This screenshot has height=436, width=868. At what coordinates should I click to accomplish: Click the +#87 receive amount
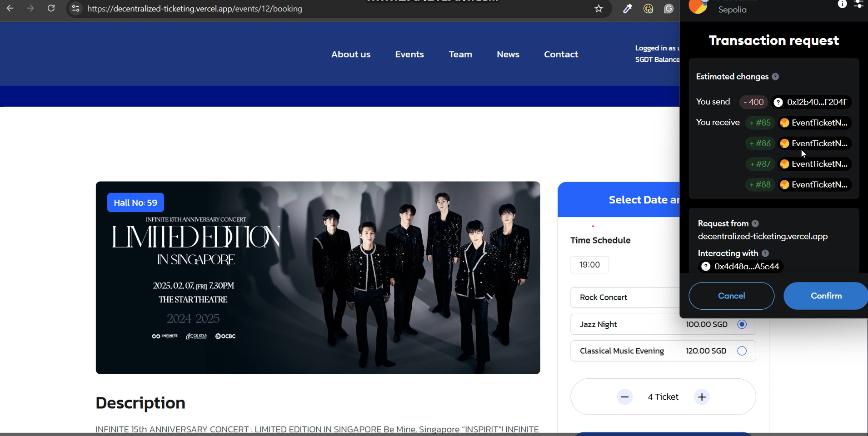coord(760,164)
